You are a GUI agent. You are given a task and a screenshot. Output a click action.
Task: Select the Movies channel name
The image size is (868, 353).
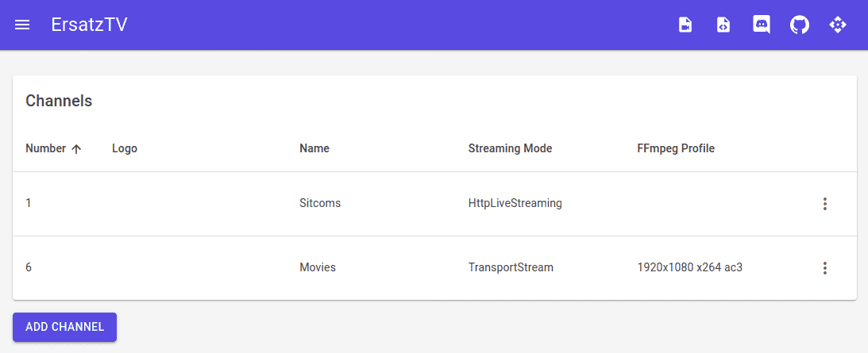pyautogui.click(x=317, y=267)
